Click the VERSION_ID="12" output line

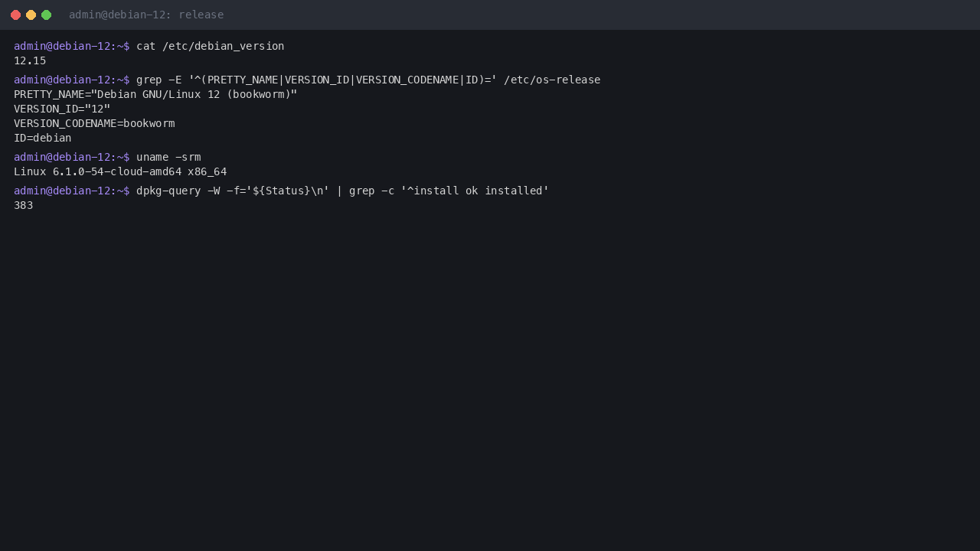point(62,109)
